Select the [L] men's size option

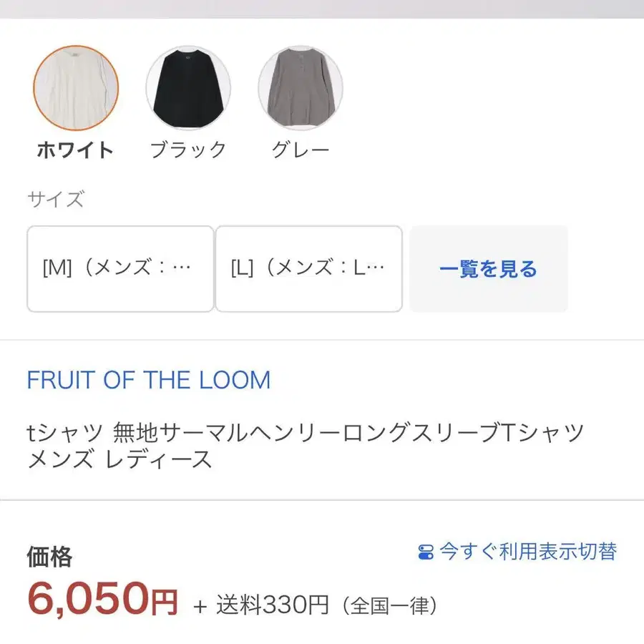click(308, 269)
